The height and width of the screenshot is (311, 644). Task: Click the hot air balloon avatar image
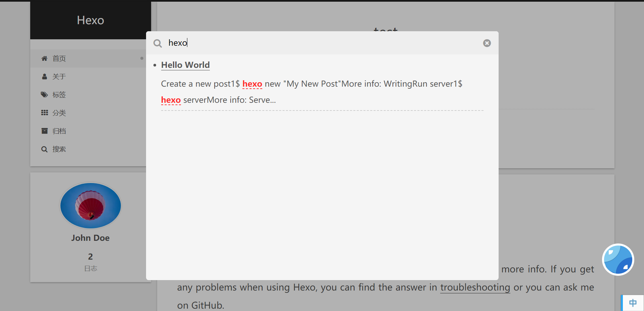pos(90,206)
